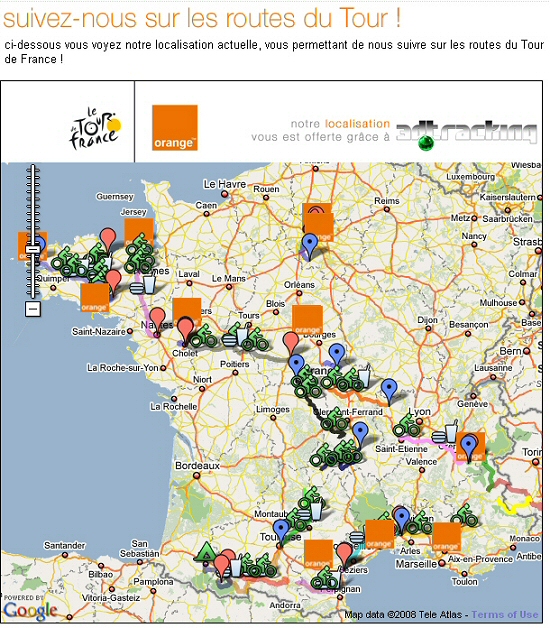Click the drink cup icon near Montauban

[316, 511]
